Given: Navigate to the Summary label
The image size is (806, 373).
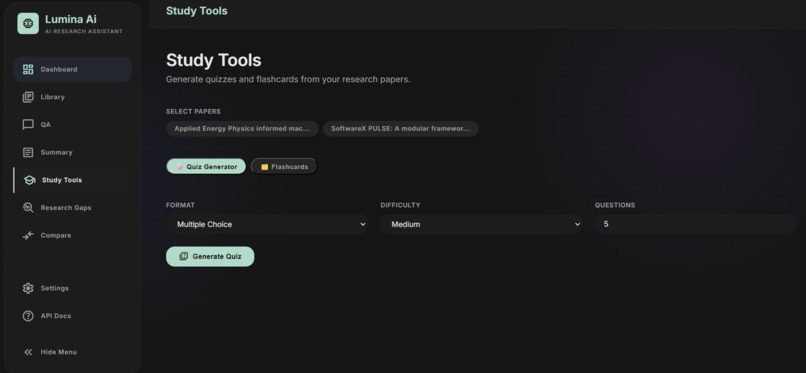Looking at the screenshot, I should tap(57, 153).
